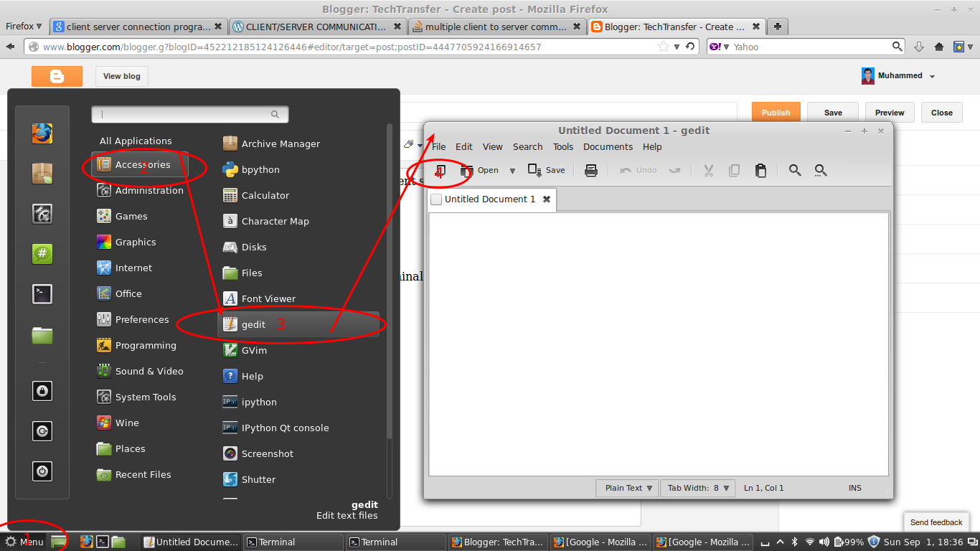Start Shutter from the applications list
This screenshot has width=980, height=551.
(x=257, y=479)
